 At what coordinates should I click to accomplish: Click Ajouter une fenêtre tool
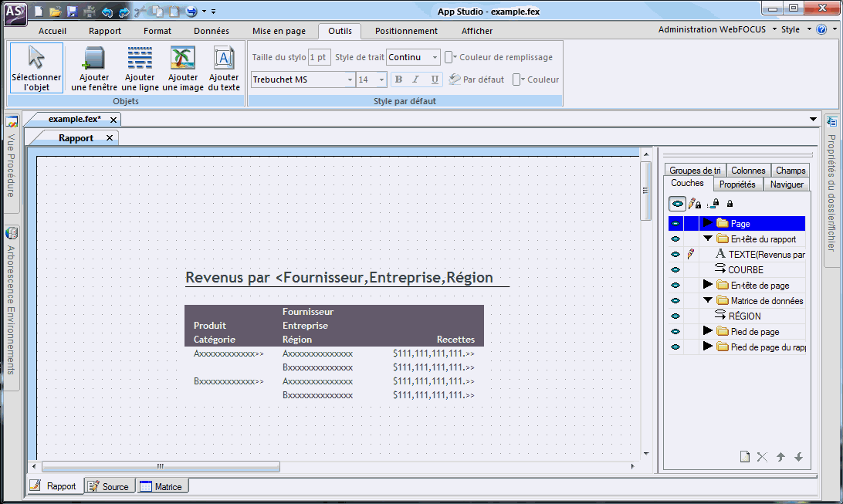[94, 68]
